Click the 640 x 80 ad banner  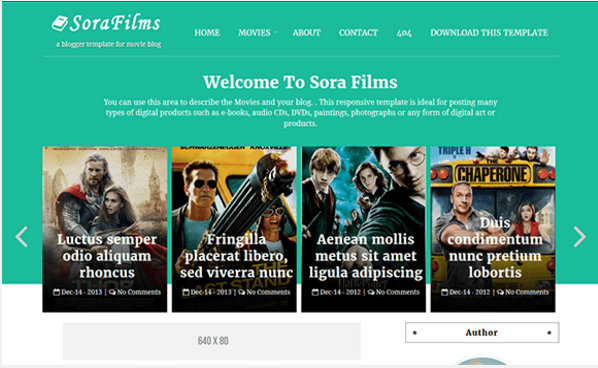(212, 341)
